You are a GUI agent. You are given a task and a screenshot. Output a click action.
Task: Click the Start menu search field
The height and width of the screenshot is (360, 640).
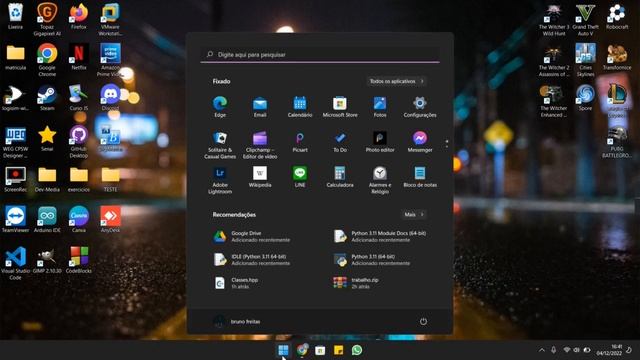[x=320, y=54]
